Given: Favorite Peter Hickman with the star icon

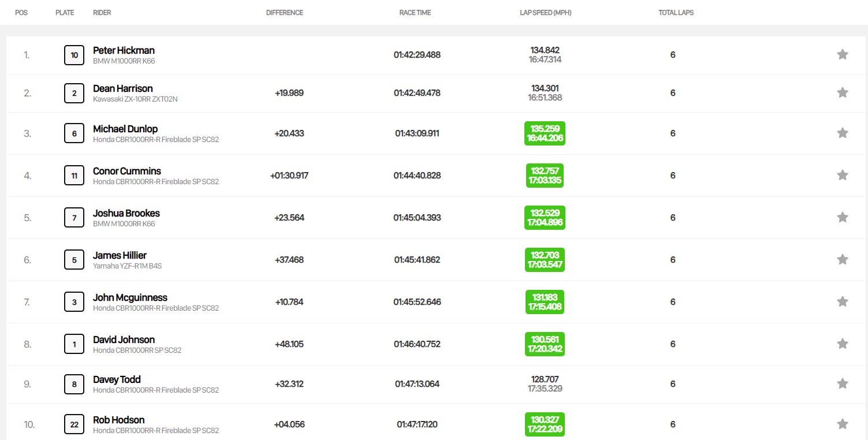Looking at the screenshot, I should 842,55.
